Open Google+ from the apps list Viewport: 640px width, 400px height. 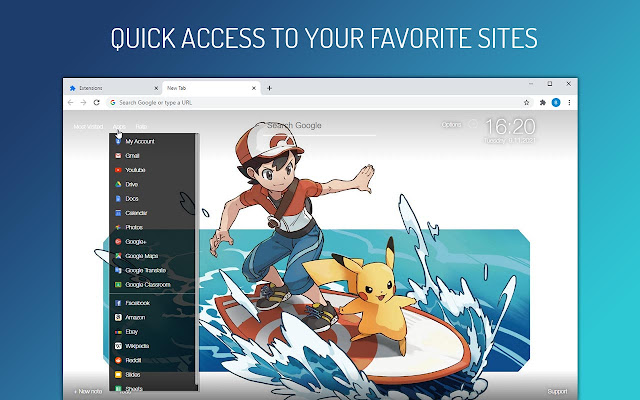pyautogui.click(x=131, y=242)
